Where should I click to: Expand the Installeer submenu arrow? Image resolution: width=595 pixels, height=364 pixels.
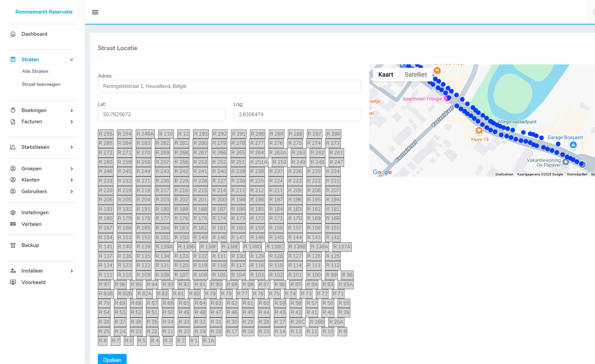71,271
